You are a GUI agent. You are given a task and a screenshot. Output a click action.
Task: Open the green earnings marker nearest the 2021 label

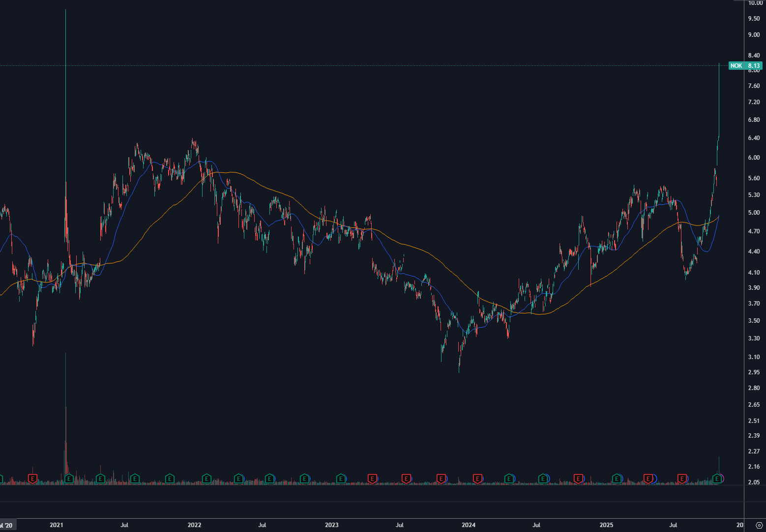[x=68, y=478]
